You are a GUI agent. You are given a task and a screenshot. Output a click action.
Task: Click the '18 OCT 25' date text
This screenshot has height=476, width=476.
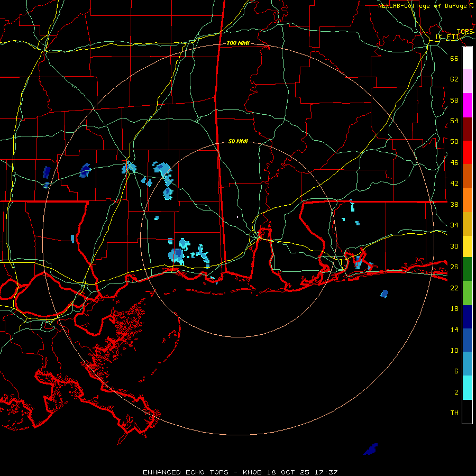tap(288, 472)
